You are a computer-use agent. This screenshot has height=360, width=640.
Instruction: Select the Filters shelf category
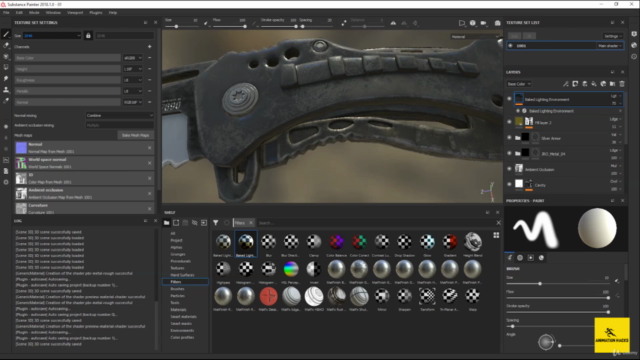click(185, 282)
